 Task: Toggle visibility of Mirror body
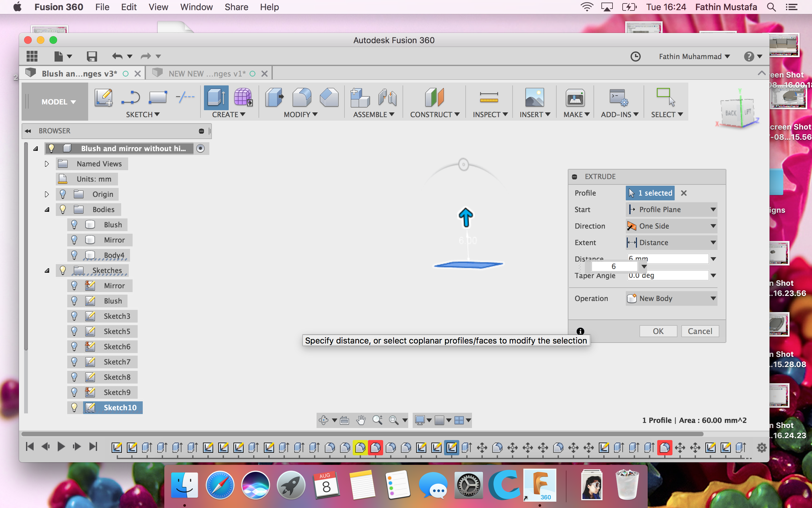point(74,239)
